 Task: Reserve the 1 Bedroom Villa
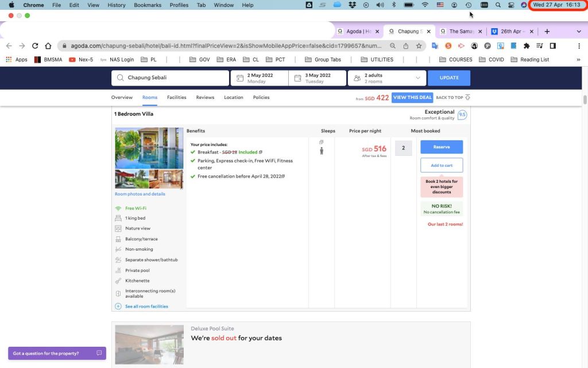click(442, 147)
